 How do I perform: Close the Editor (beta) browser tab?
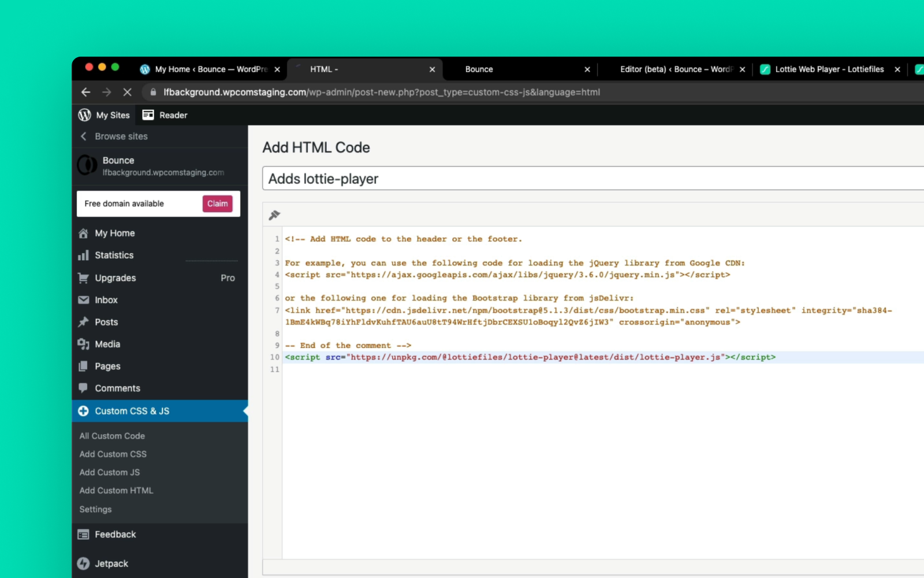pyautogui.click(x=742, y=69)
